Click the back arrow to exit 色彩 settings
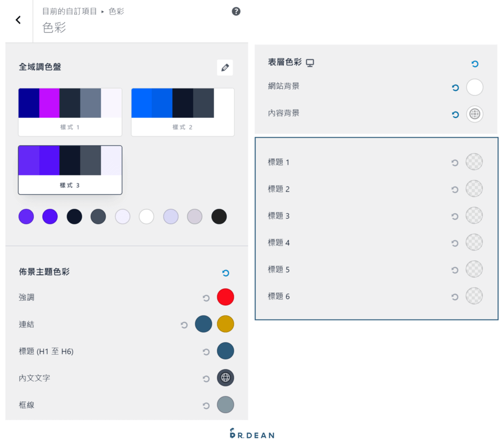 [x=18, y=20]
